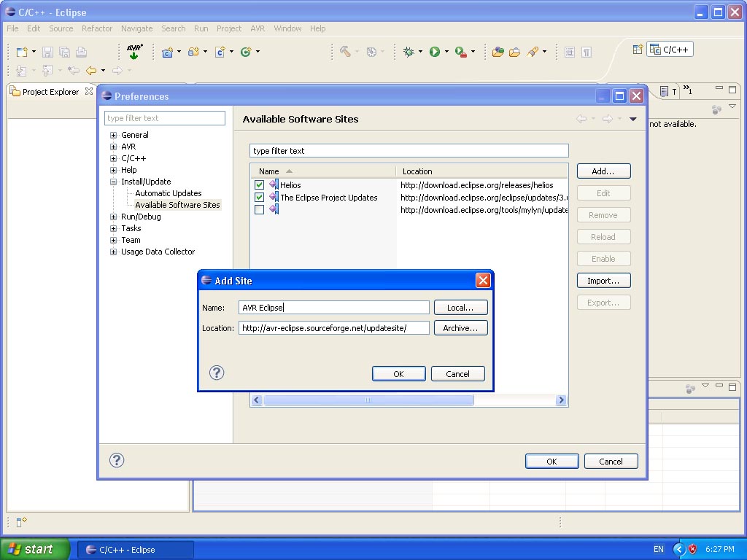
Task: Expand the General preferences node
Action: coord(113,135)
